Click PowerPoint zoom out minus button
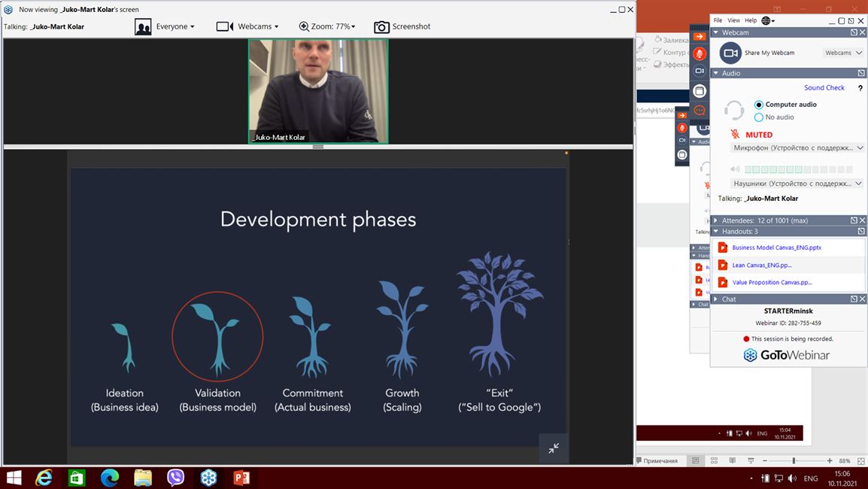The width and height of the screenshot is (868, 489). 764,460
